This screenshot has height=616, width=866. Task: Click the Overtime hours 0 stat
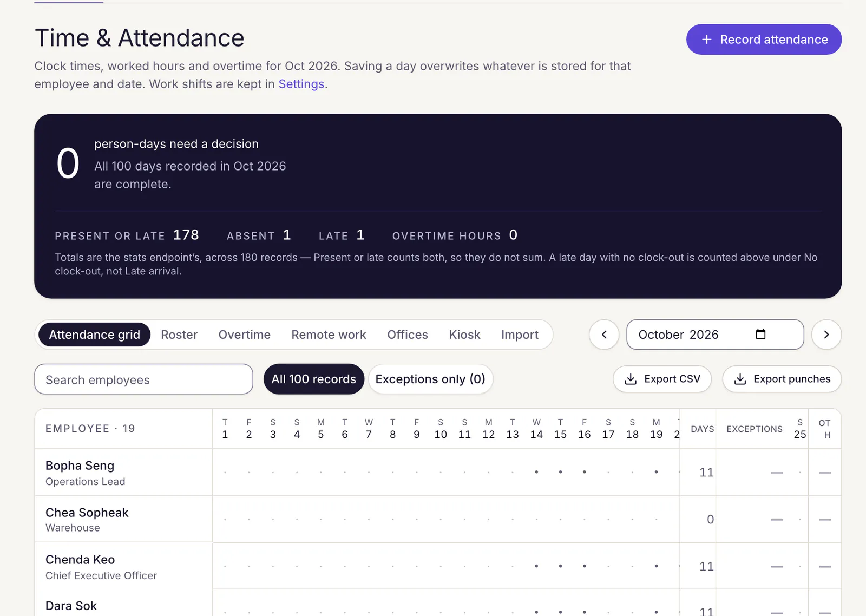(455, 235)
